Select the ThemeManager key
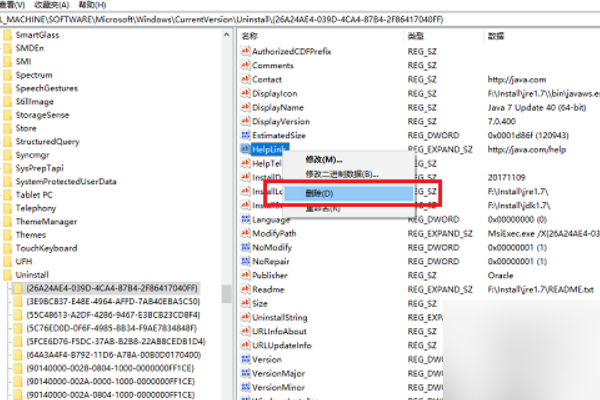The image size is (600, 400). 46,222
